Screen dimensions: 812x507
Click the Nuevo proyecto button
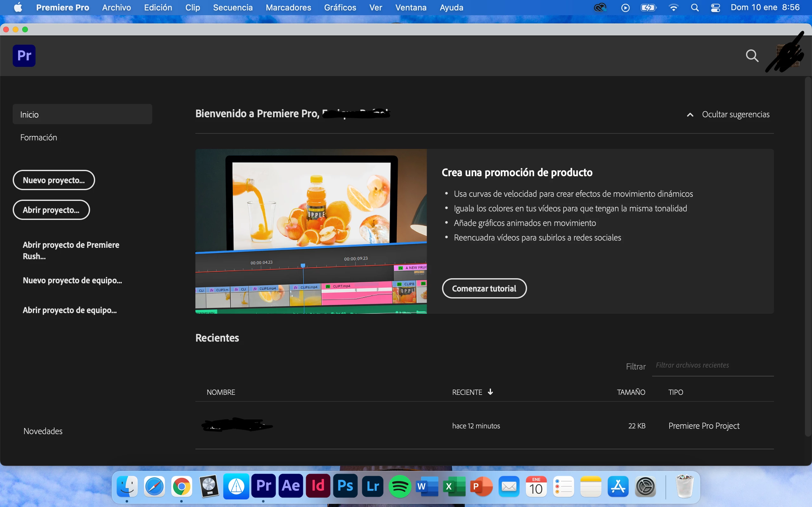tap(54, 180)
